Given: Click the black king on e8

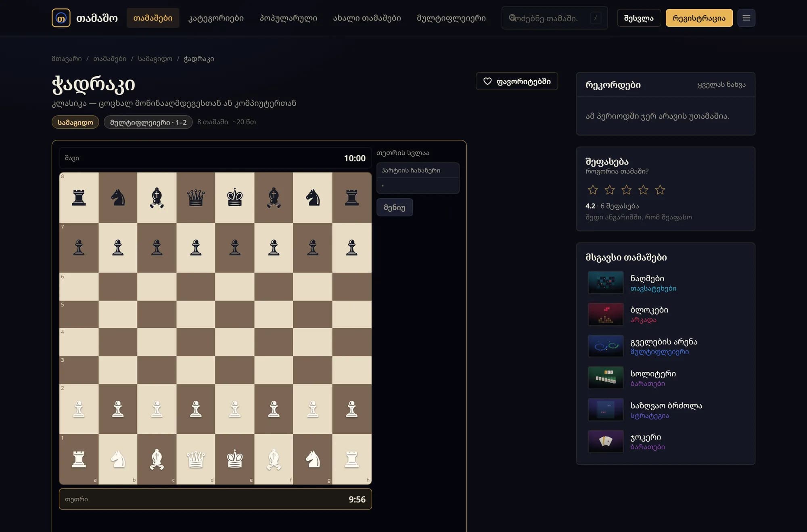Looking at the screenshot, I should (235, 198).
